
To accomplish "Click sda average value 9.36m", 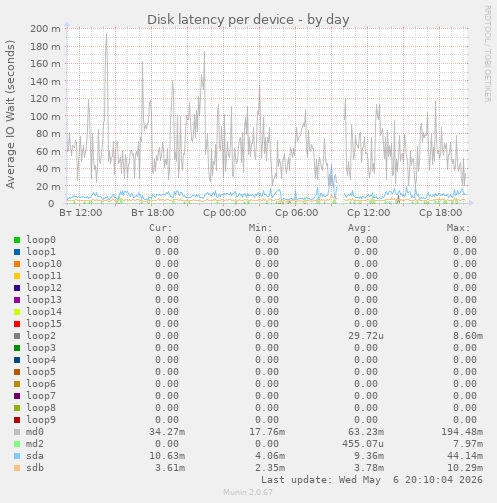I will click(369, 456).
